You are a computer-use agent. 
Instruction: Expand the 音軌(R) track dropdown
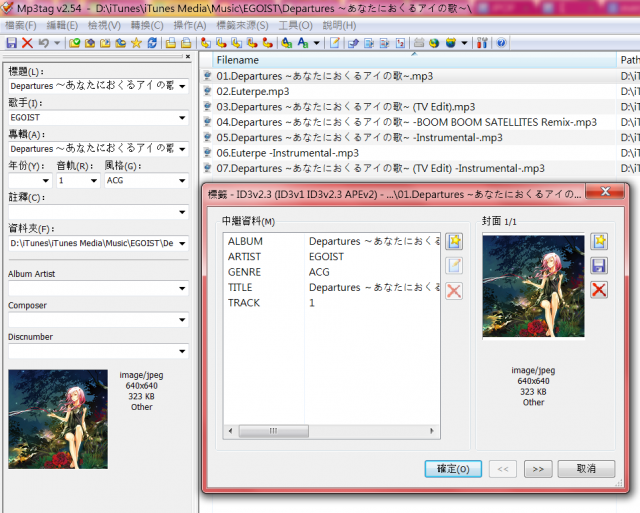point(94,180)
